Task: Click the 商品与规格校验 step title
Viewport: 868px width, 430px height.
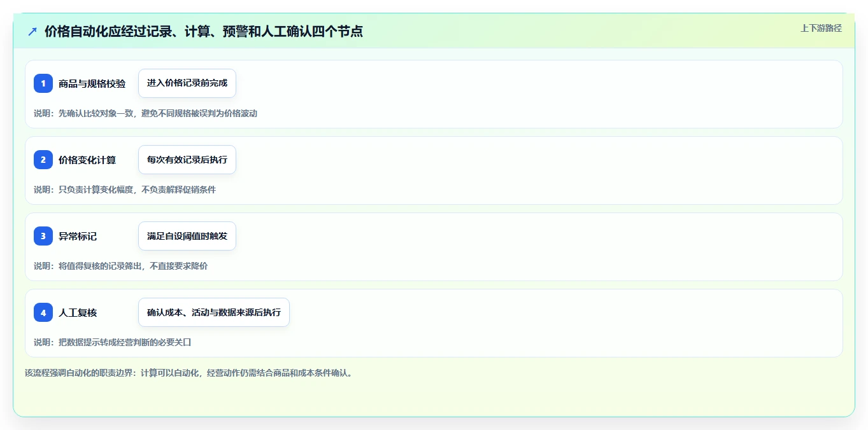Action: (x=92, y=83)
